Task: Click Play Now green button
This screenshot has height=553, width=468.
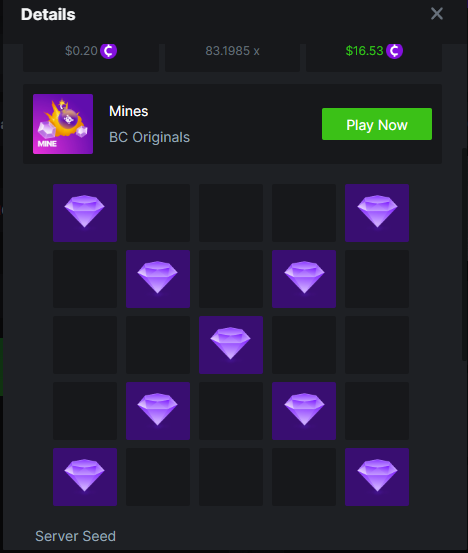Action: pyautogui.click(x=377, y=124)
